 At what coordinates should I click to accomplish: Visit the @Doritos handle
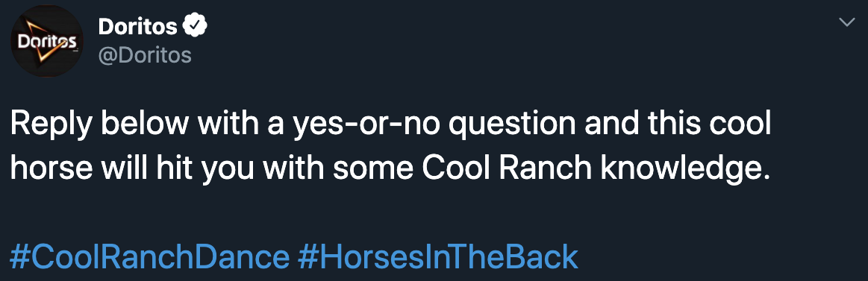pos(145,55)
